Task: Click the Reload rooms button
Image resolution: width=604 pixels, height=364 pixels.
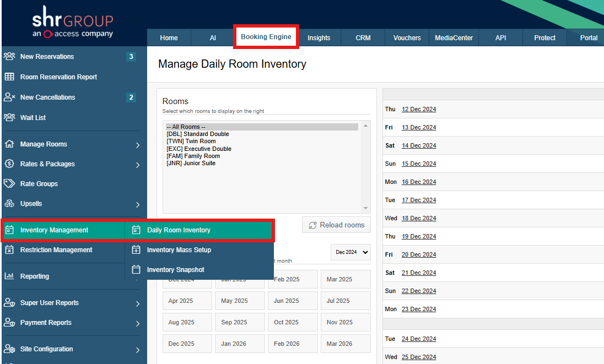Action: pyautogui.click(x=336, y=225)
